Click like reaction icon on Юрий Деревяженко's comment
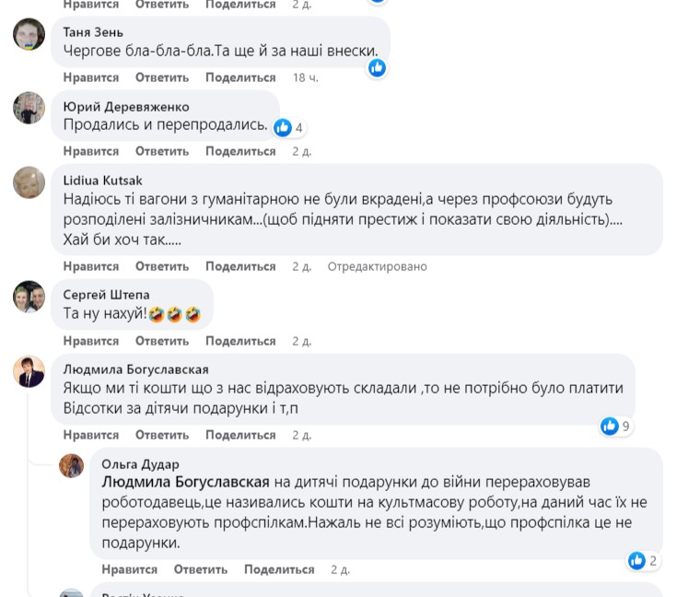Image resolution: width=700 pixels, height=597 pixels. (x=283, y=127)
